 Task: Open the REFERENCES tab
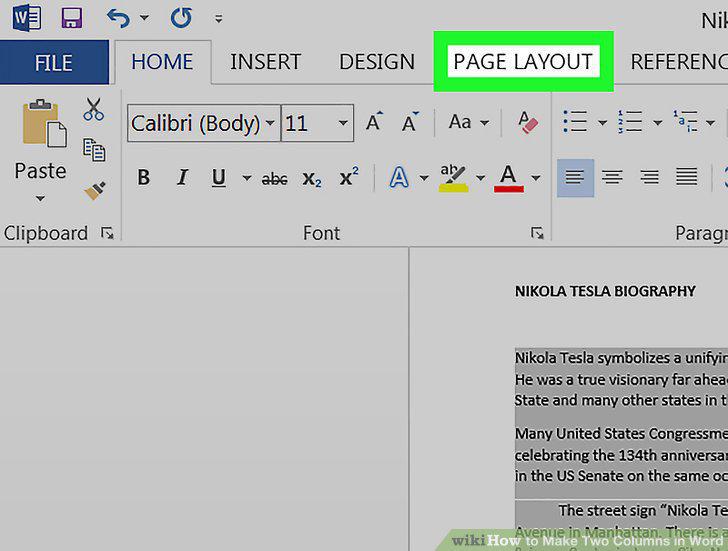(x=679, y=62)
